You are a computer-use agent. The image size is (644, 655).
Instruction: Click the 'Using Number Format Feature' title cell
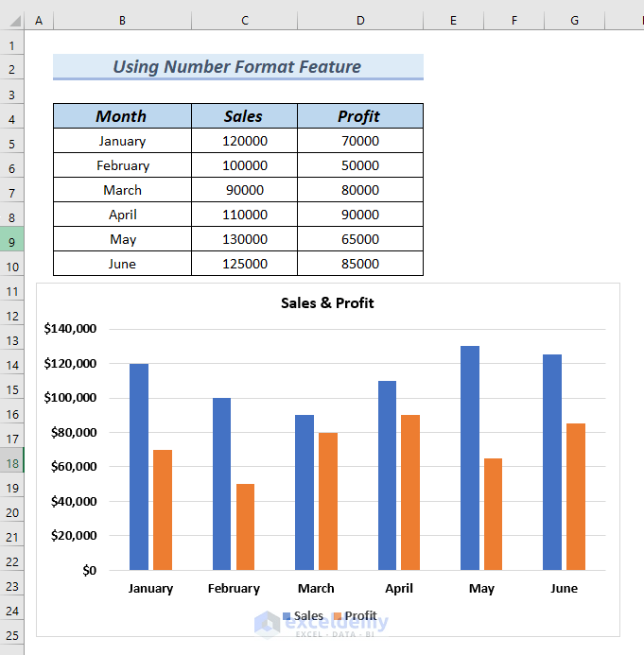pyautogui.click(x=238, y=67)
